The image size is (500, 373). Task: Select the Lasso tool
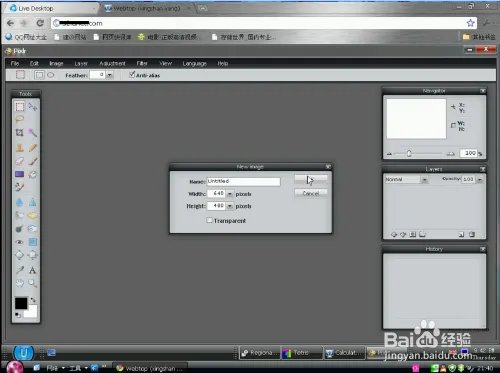pyautogui.click(x=20, y=119)
